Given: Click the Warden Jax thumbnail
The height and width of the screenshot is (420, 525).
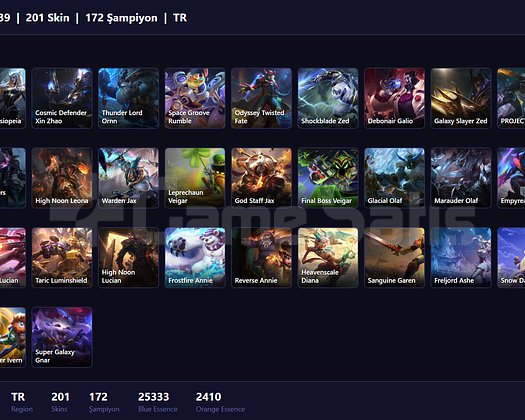Looking at the screenshot, I should 129,178.
